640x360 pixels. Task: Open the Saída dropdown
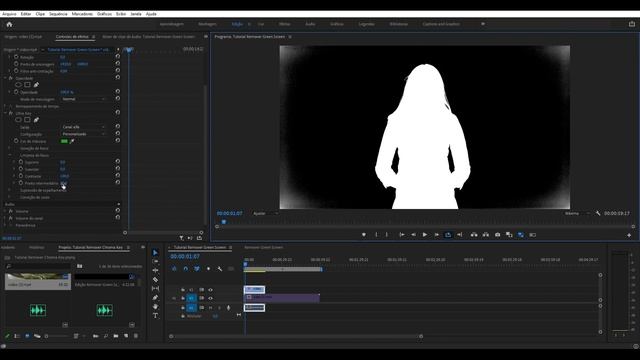tap(84, 127)
